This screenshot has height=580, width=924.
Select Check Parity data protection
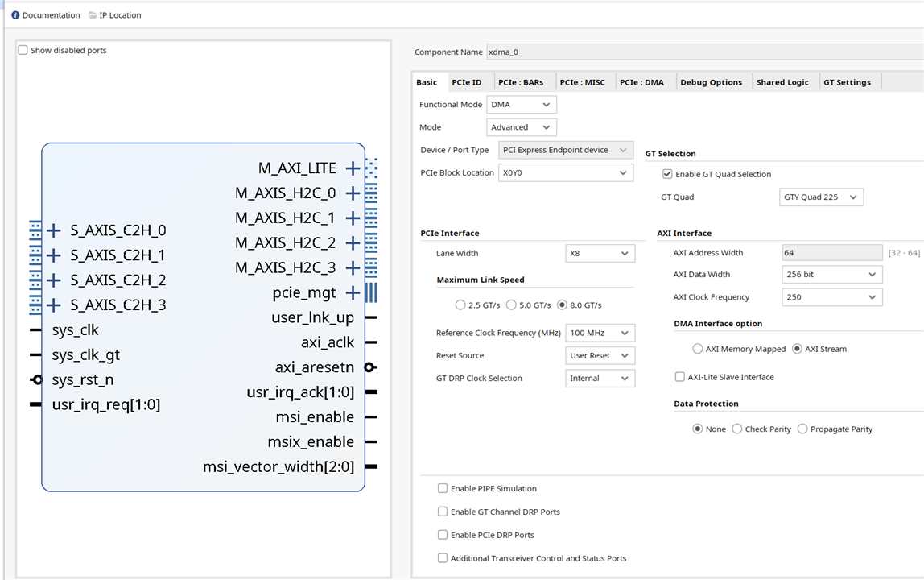737,429
